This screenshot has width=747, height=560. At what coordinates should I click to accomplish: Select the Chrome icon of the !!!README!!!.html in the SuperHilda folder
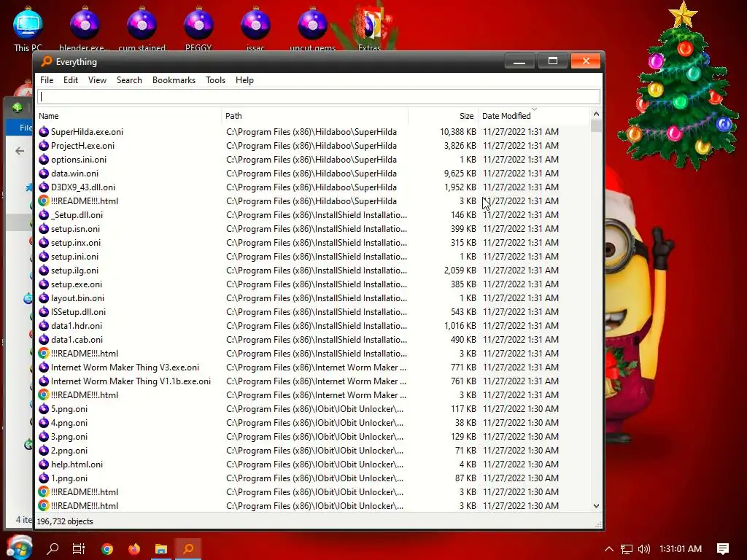[x=44, y=201]
